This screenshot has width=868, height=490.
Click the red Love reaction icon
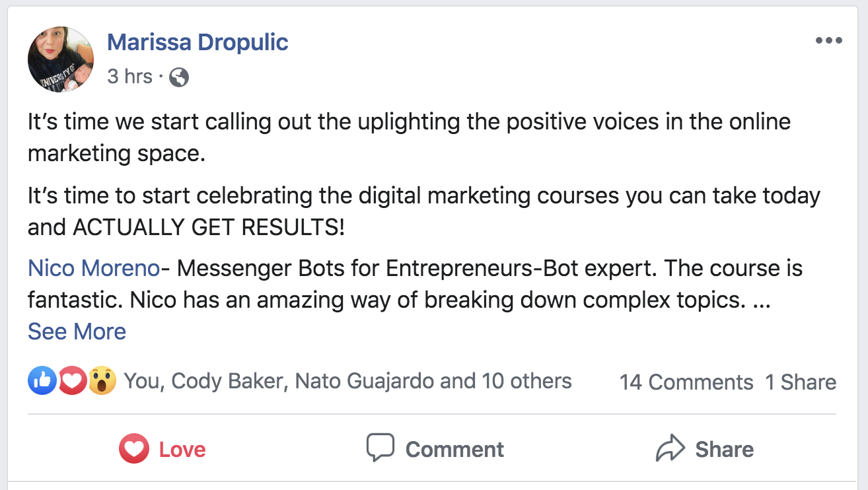pyautogui.click(x=71, y=381)
